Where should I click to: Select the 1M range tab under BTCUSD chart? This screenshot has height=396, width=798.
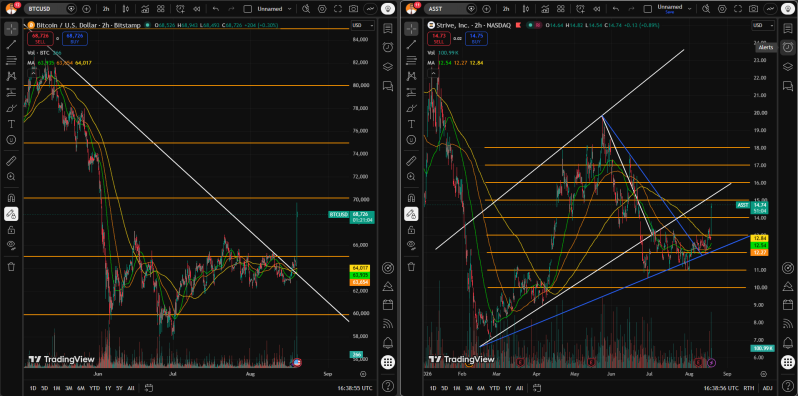pyautogui.click(x=57, y=388)
